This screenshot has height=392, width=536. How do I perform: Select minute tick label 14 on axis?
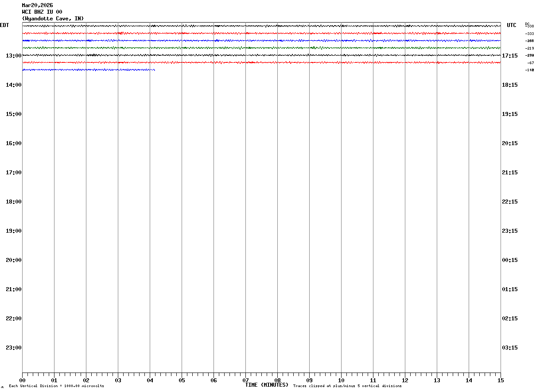tap(469, 380)
